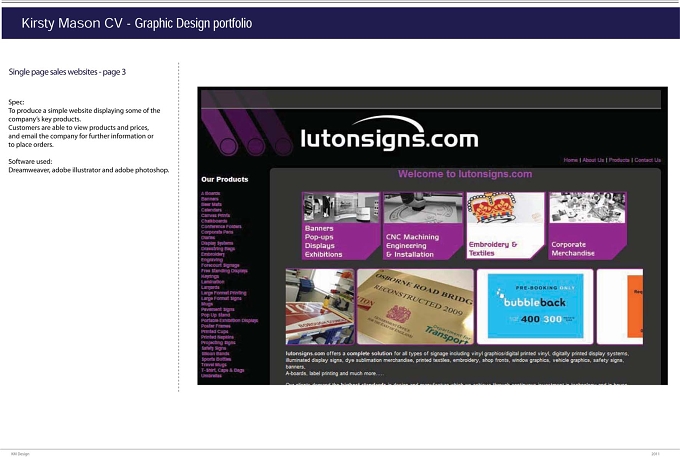Select the Silicon Bands link
This screenshot has width=680, height=457.
[x=215, y=354]
